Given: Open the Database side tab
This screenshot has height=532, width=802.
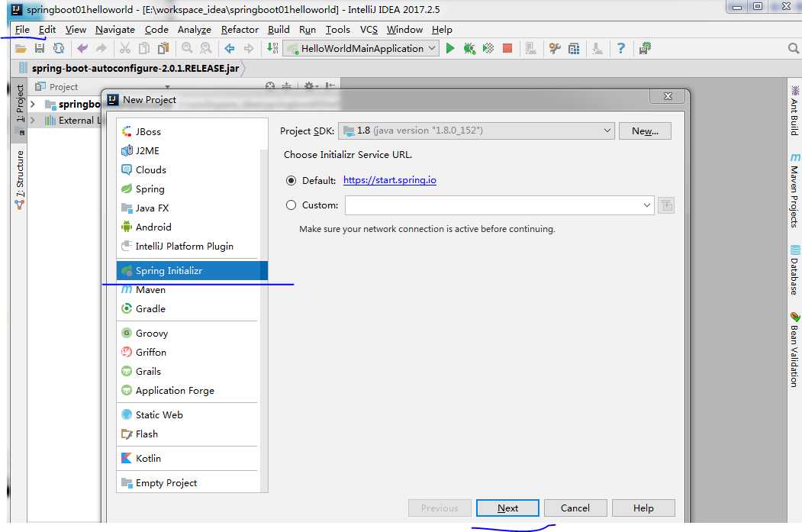Looking at the screenshot, I should (x=794, y=270).
